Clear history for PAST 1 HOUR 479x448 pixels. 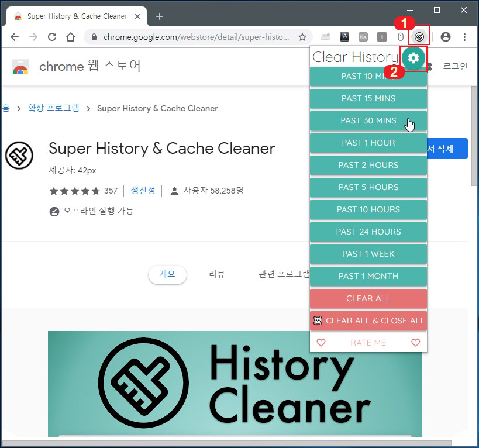point(368,143)
